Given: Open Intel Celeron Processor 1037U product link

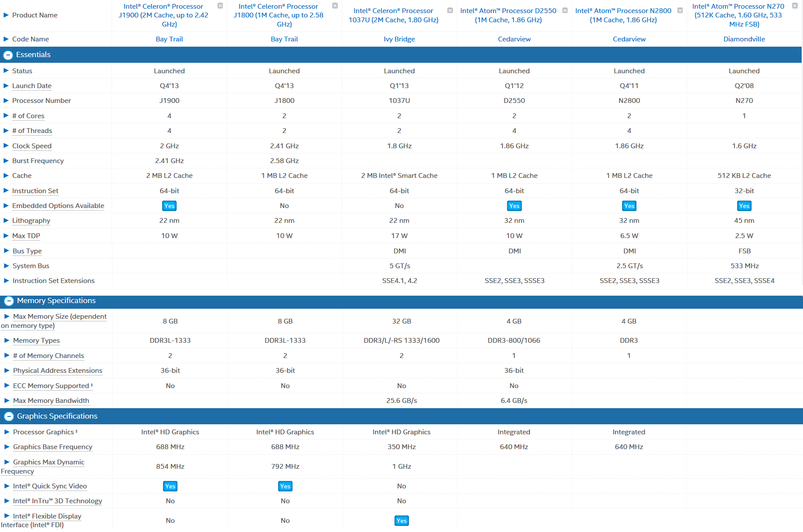Looking at the screenshot, I should point(393,15).
